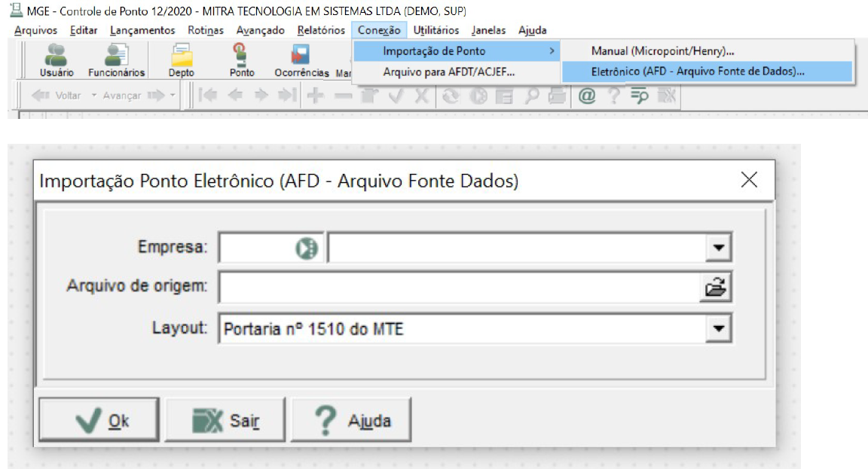Jump to first record navigation icon
The width and height of the screenshot is (868, 469).
coord(208,96)
